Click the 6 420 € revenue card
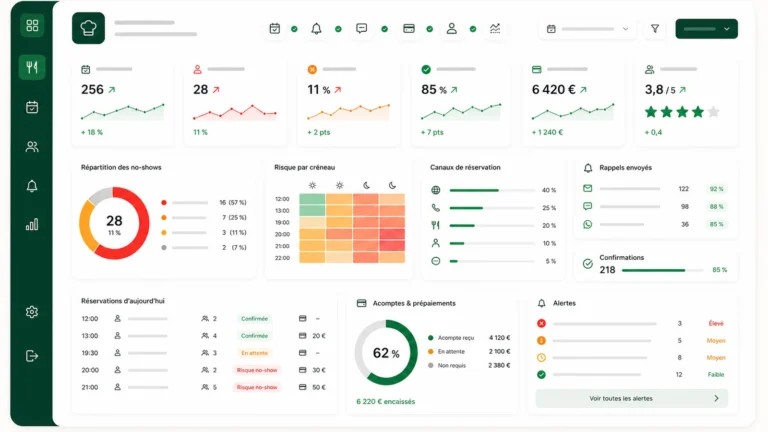 (x=574, y=103)
